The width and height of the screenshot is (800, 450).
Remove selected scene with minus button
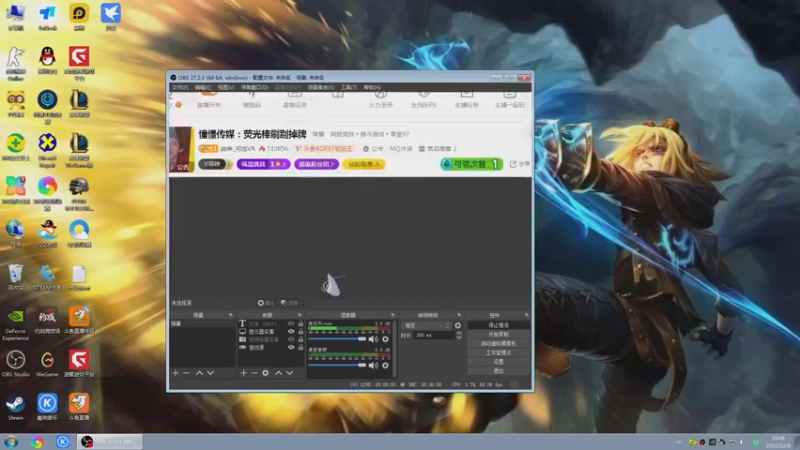click(186, 373)
